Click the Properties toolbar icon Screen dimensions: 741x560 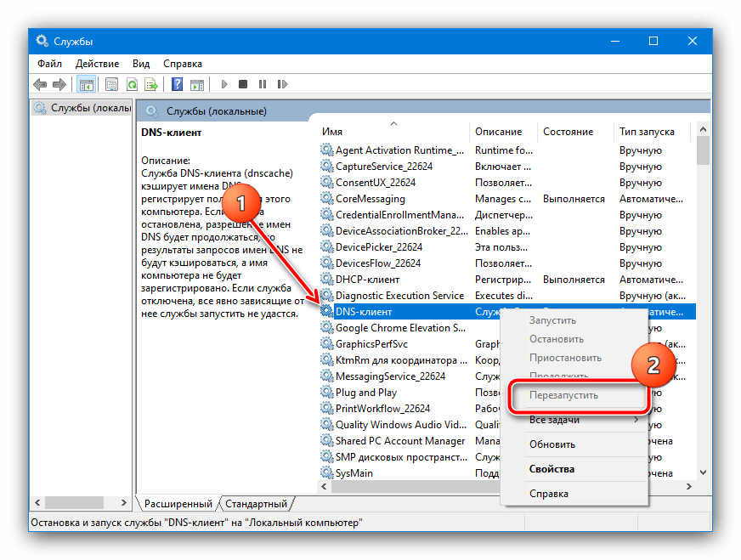(x=111, y=85)
